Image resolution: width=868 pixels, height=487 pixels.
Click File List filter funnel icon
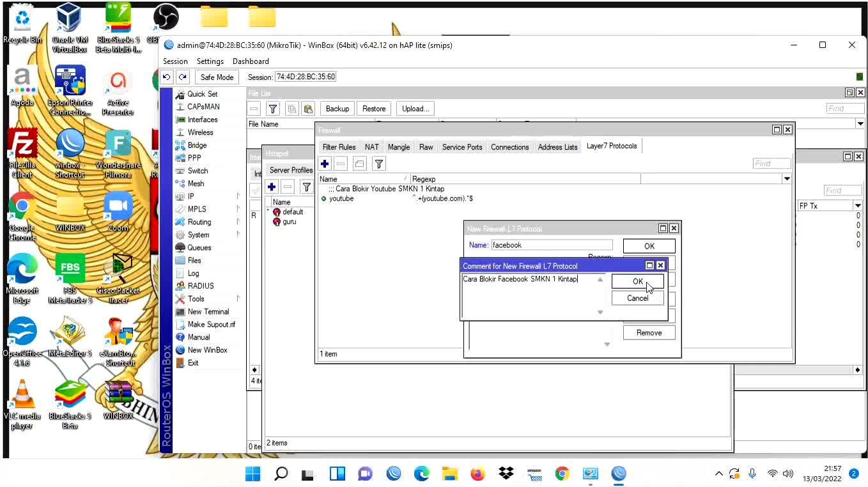tap(273, 109)
